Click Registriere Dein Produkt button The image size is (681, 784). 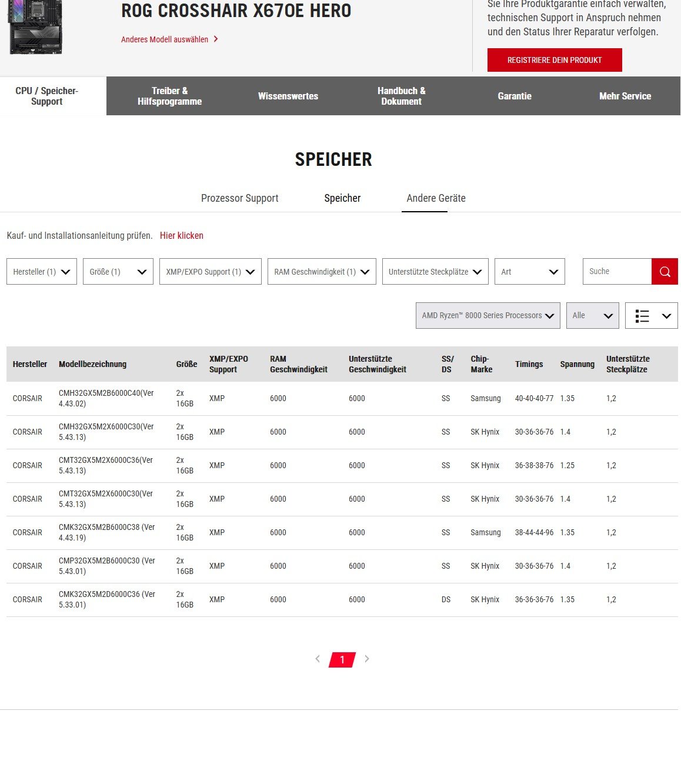[555, 60]
